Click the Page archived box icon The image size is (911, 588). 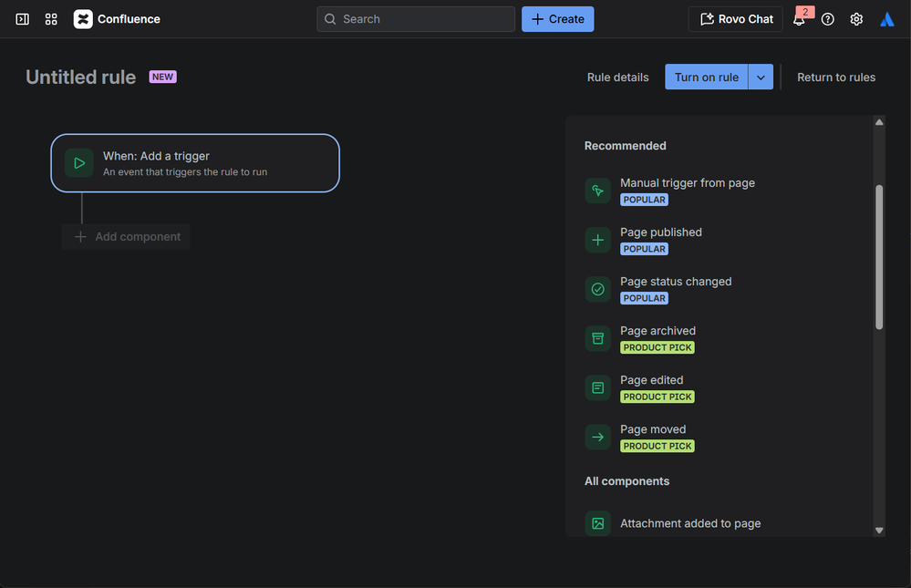[x=598, y=339]
